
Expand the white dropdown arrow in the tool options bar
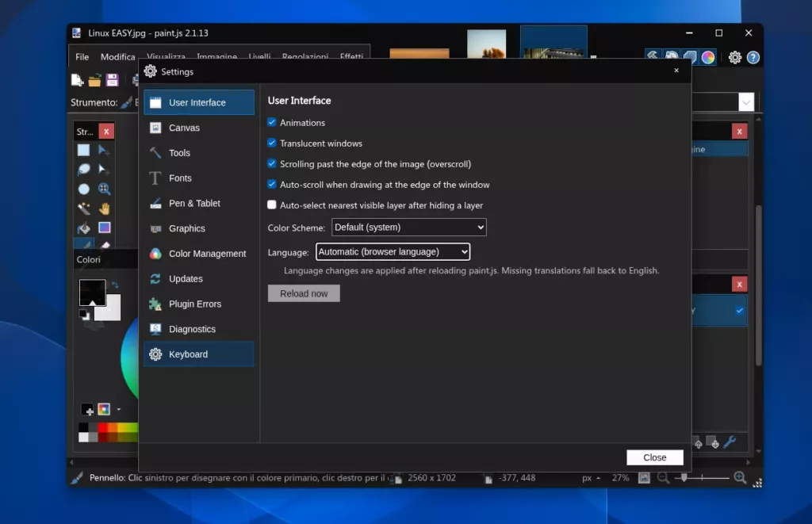[745, 102]
